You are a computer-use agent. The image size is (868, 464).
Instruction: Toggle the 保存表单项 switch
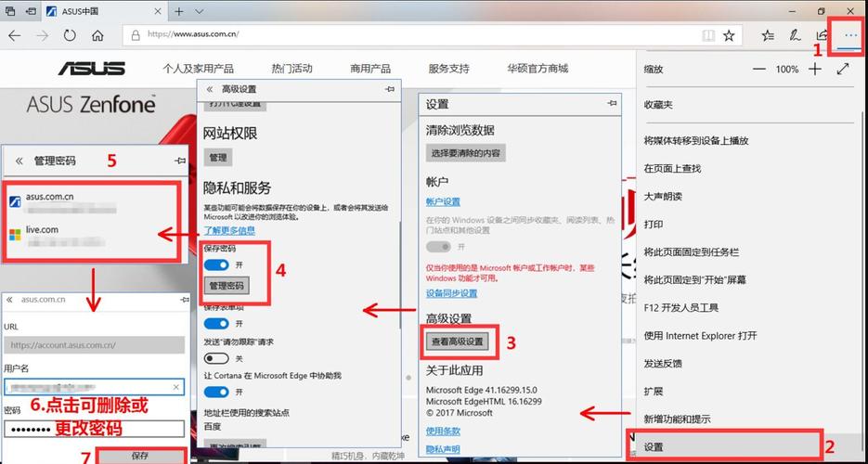(216, 323)
